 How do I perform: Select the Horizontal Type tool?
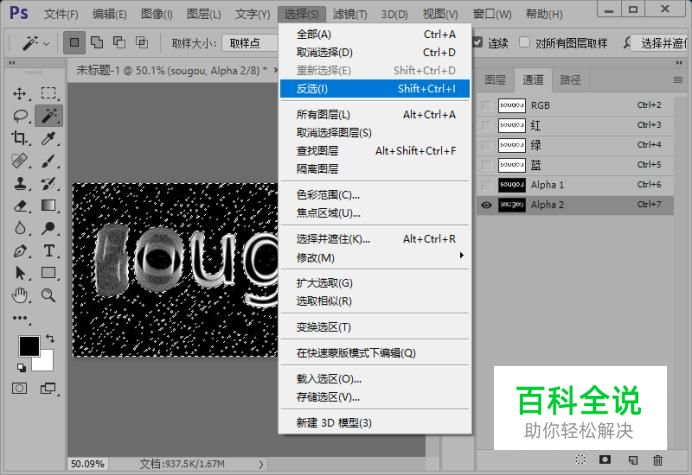49,251
